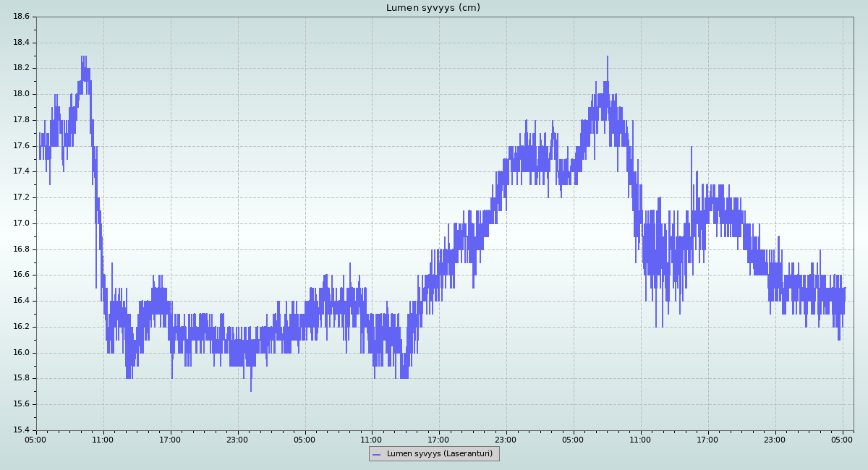868x470 pixels.
Task: Click the chart title "Lumen syvyys (cm)"
Action: tap(433, 8)
